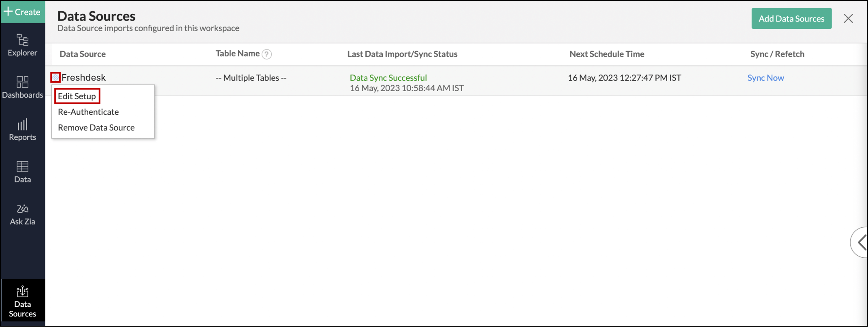Viewport: 868px width, 327px height.
Task: Close the Data Sources panel
Action: 848,19
